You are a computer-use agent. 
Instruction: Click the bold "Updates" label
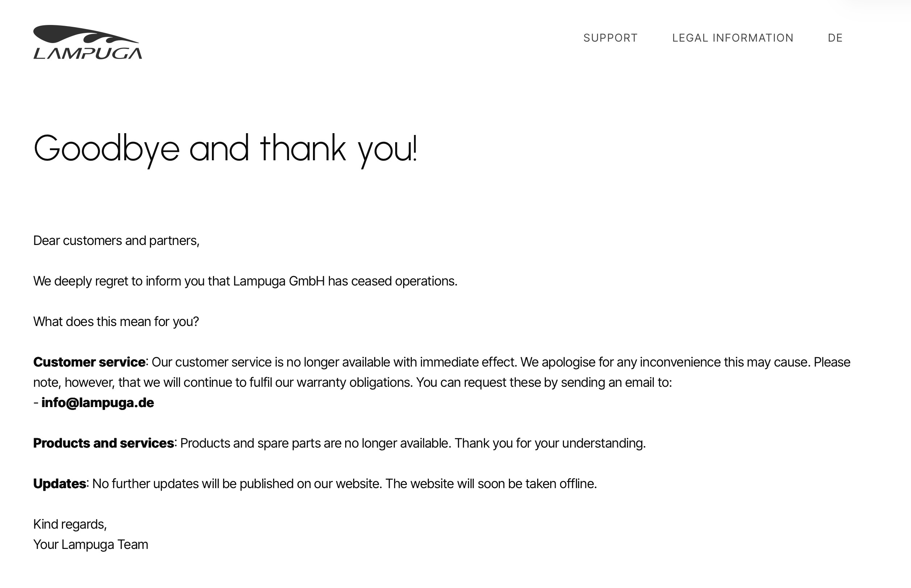(59, 483)
